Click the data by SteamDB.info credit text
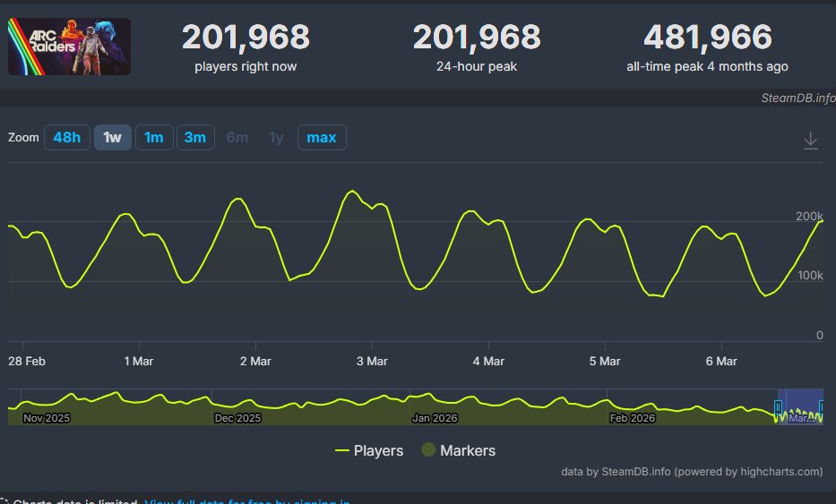 692,472
